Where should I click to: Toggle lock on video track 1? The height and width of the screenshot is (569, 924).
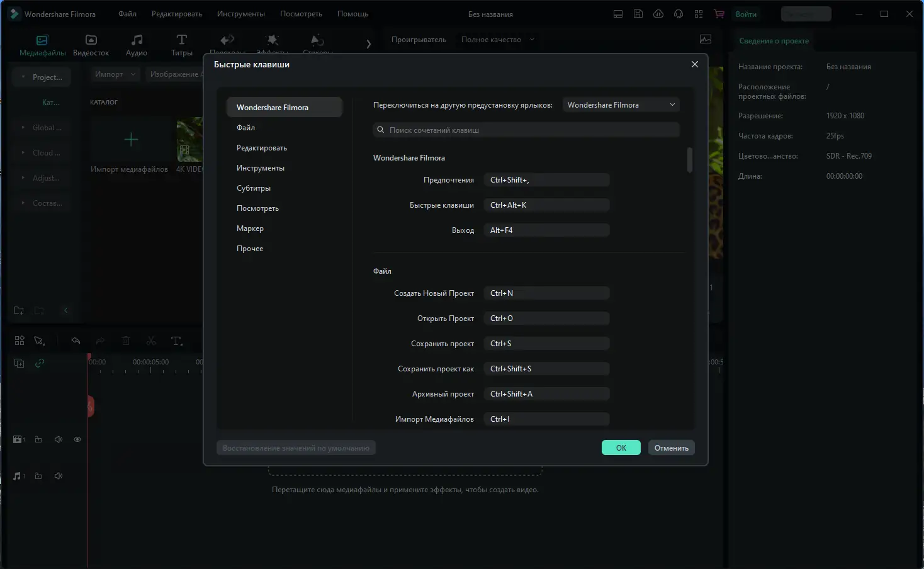click(x=38, y=439)
